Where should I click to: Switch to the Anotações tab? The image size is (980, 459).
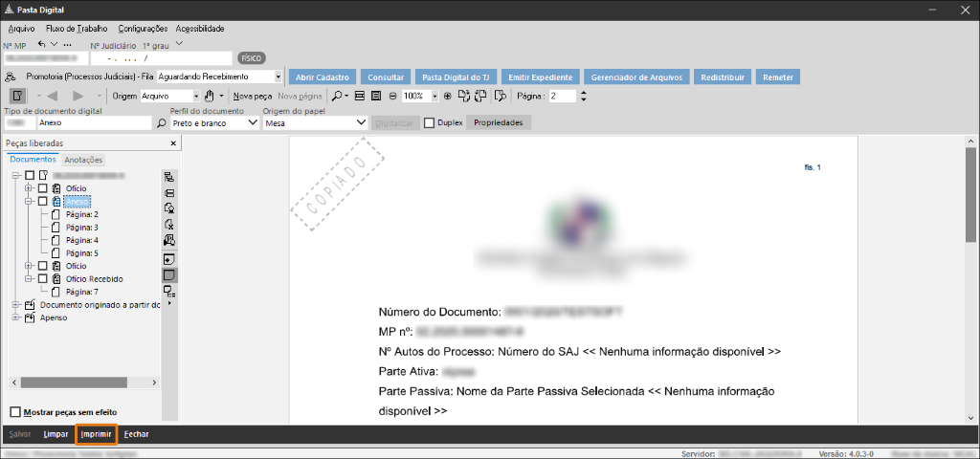[83, 160]
